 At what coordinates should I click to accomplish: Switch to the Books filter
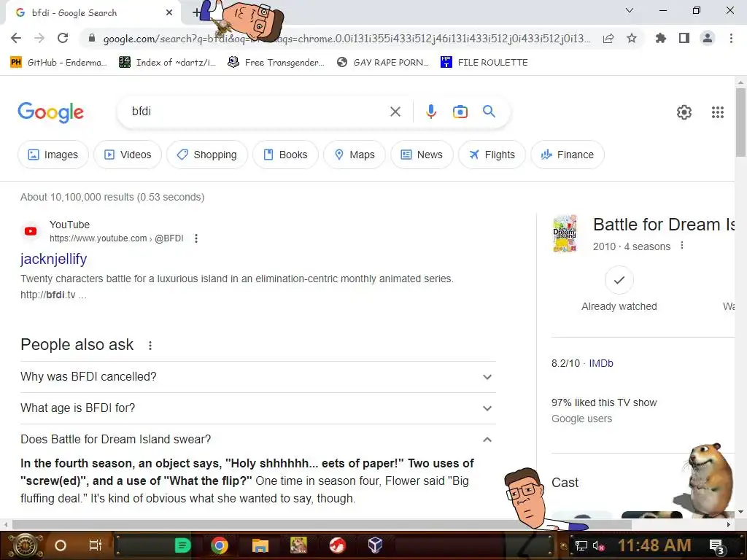tap(285, 155)
